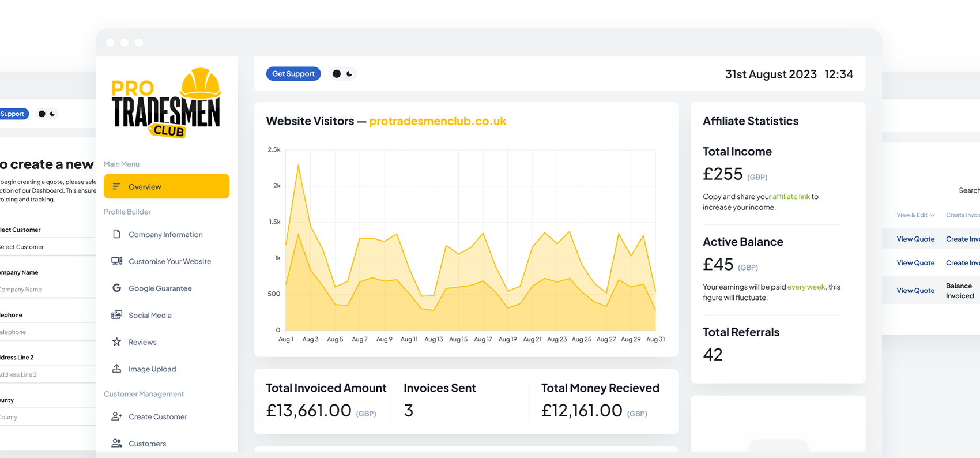Open Google Guarantee section
The width and height of the screenshot is (980, 458).
160,288
